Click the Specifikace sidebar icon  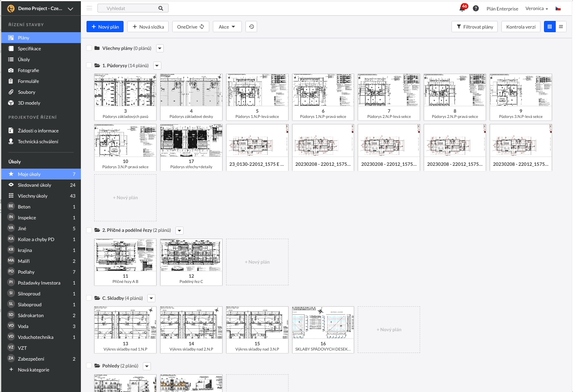click(x=11, y=48)
